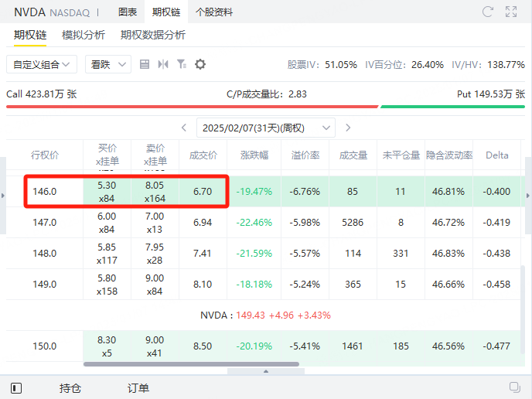Click the Put 149.53万 张 label
This screenshot has height=399, width=532.
[x=491, y=94]
